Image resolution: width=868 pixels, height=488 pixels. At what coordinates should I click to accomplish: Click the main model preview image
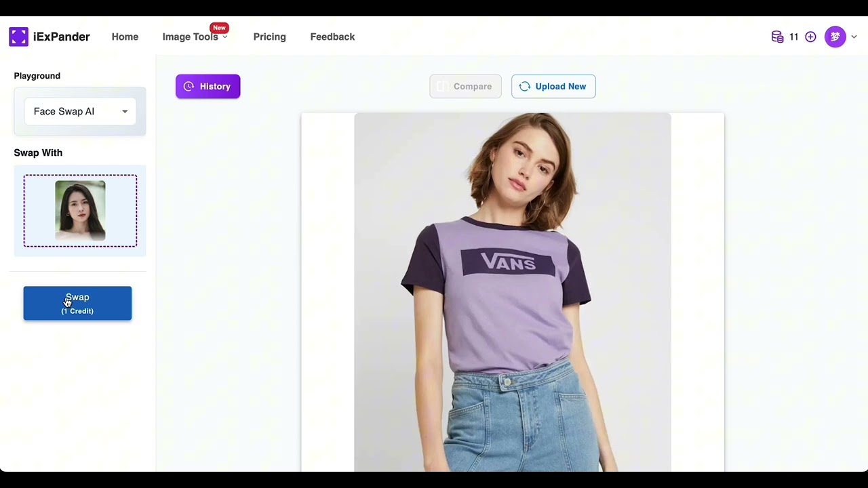[x=513, y=291]
